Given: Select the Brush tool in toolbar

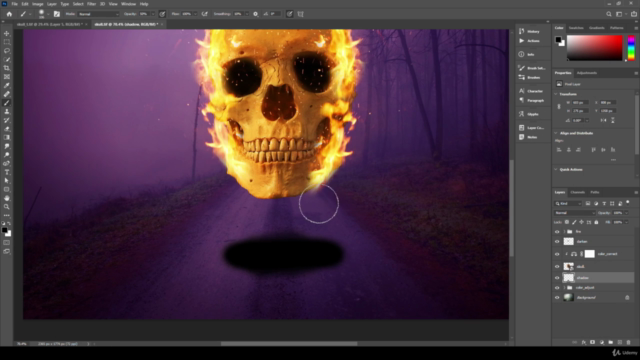Looking at the screenshot, I should [x=7, y=103].
